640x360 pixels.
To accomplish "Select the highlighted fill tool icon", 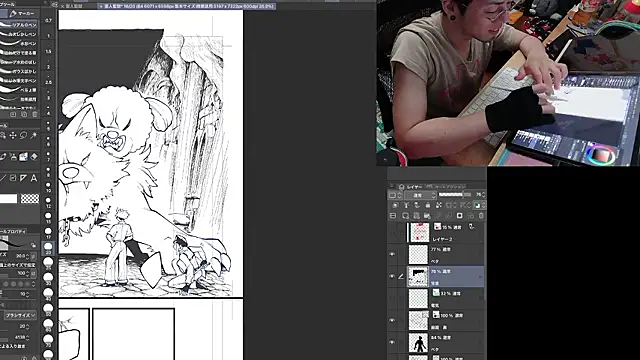I will pyautogui.click(x=24, y=157).
